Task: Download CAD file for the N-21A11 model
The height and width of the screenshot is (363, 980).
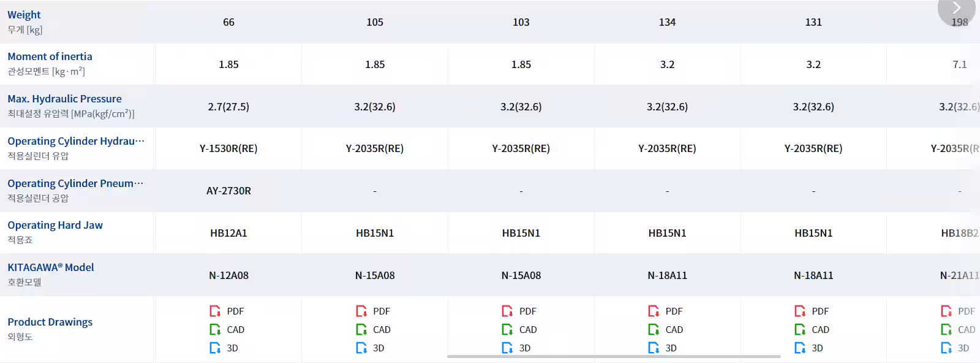Action: pyautogui.click(x=958, y=329)
